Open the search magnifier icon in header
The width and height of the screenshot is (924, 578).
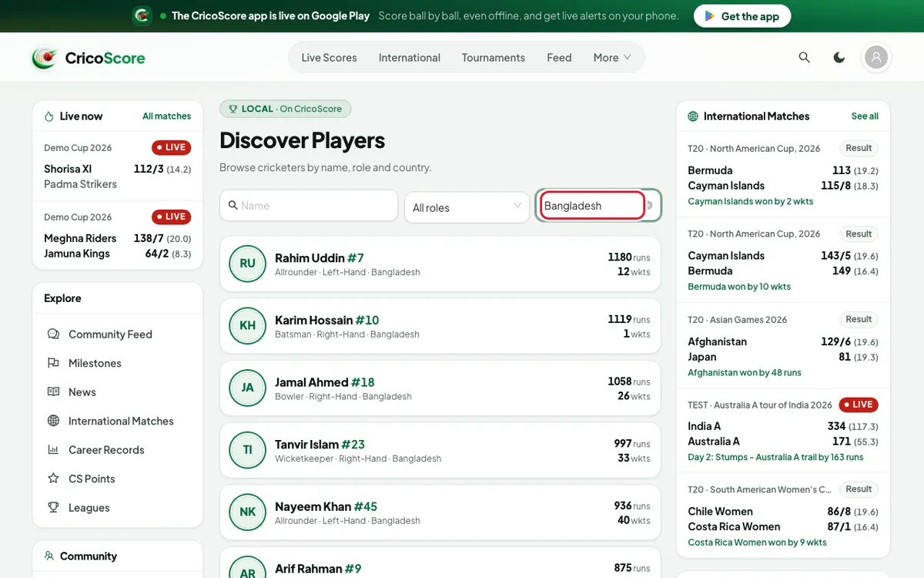(805, 58)
